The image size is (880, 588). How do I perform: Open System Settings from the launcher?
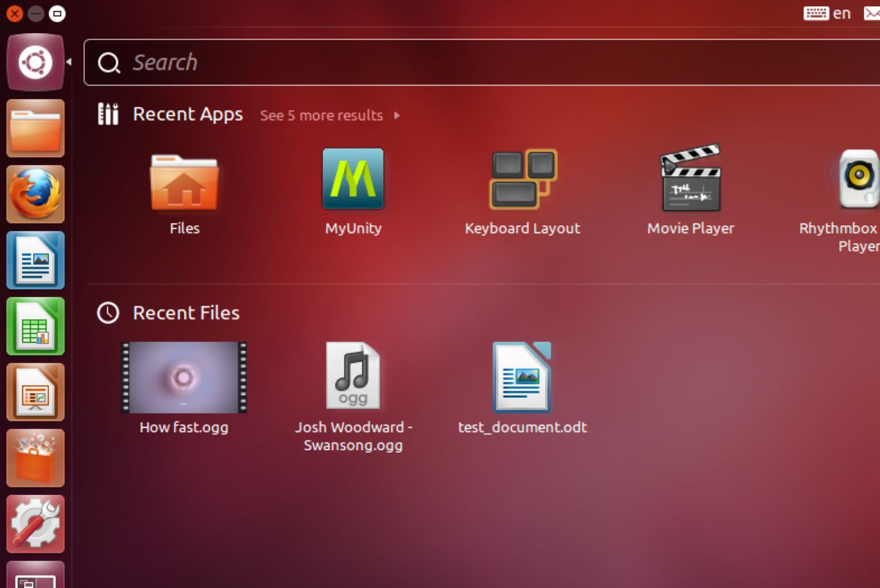click(35, 524)
